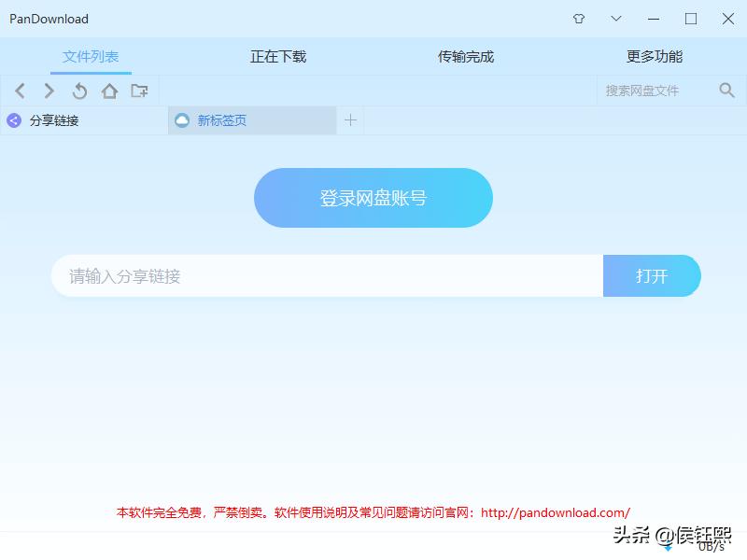The height and width of the screenshot is (560, 747).
Task: Expand the title bar chevron menu
Action: pos(615,19)
